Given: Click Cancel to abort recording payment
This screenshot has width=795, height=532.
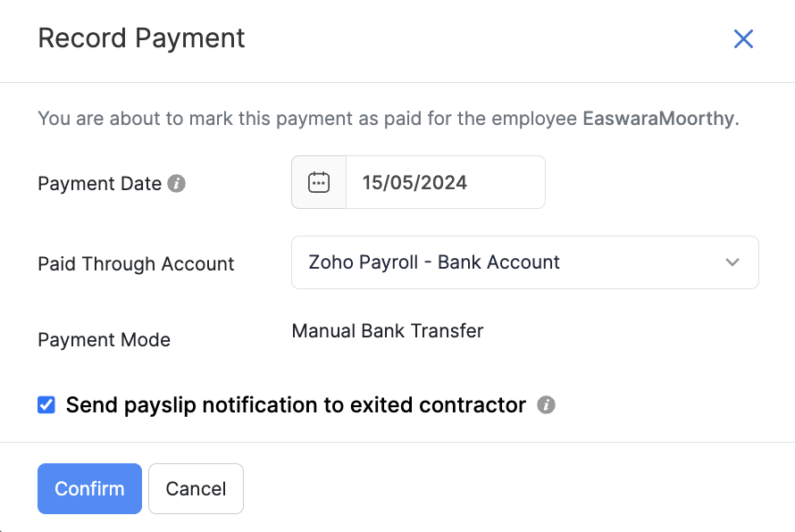Looking at the screenshot, I should click(196, 488).
